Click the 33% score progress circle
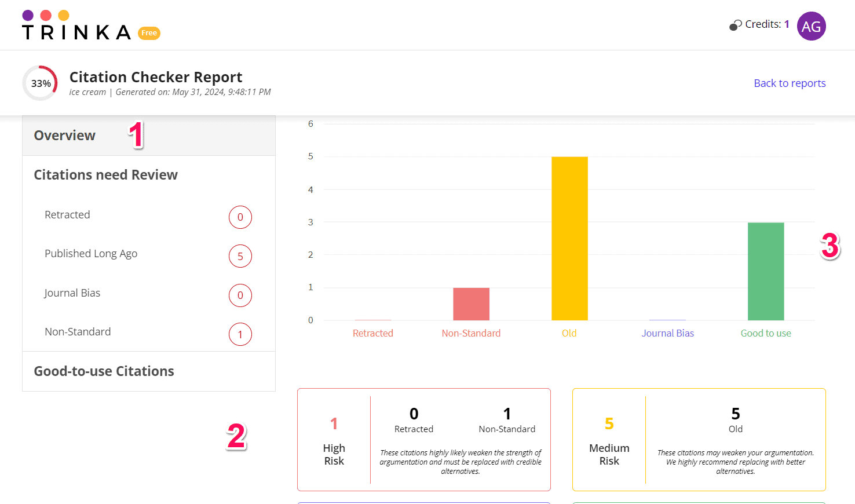The image size is (855, 504). 40,83
